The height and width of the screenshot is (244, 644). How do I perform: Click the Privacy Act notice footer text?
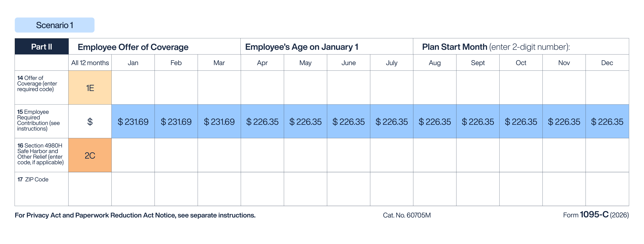click(x=135, y=215)
